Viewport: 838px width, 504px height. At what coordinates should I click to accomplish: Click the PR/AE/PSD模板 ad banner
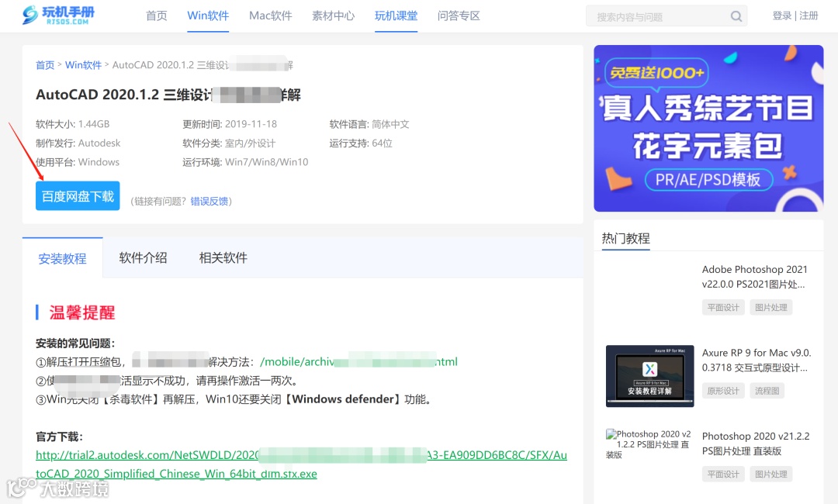point(708,128)
